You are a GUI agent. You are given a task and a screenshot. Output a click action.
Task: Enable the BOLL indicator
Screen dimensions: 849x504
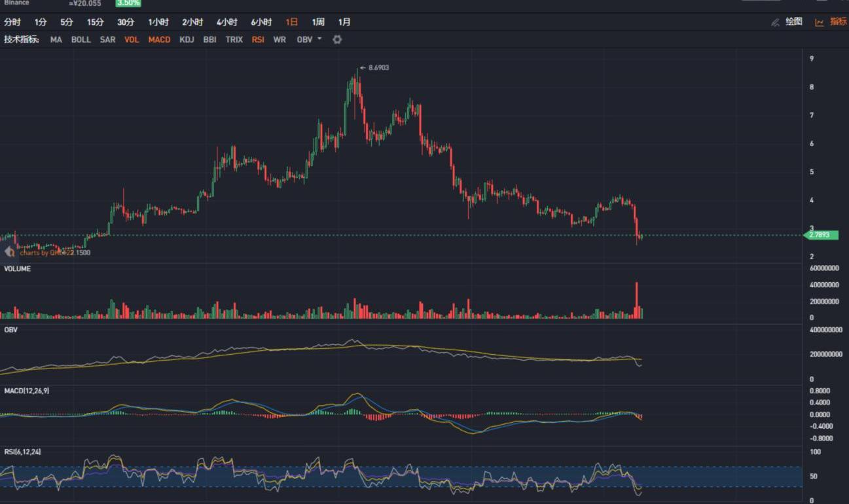coord(81,39)
